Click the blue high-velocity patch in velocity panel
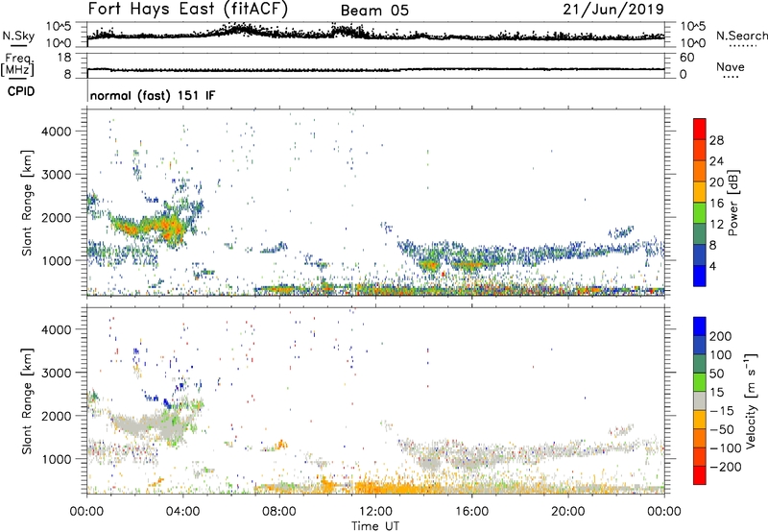Screen dimensions: 768x532 click(167, 402)
